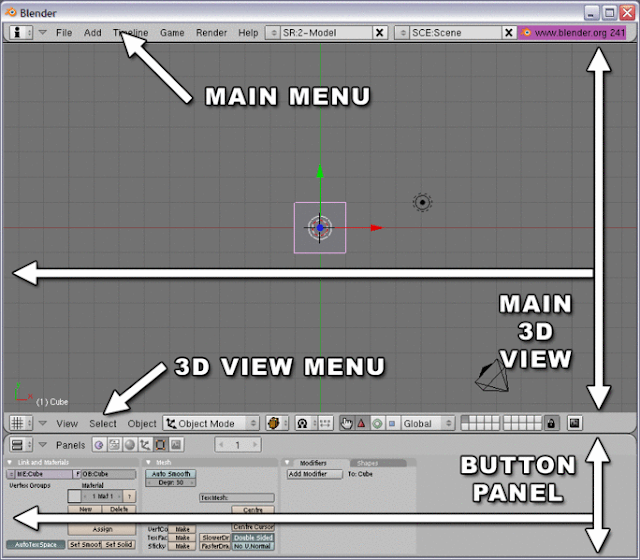640x560 pixels.
Task: Select the camera object in the viewport
Action: [x=492, y=376]
